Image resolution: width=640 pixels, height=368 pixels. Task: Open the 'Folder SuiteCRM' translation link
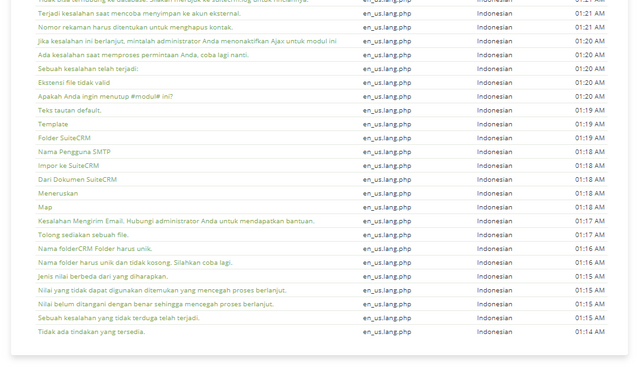click(x=64, y=138)
